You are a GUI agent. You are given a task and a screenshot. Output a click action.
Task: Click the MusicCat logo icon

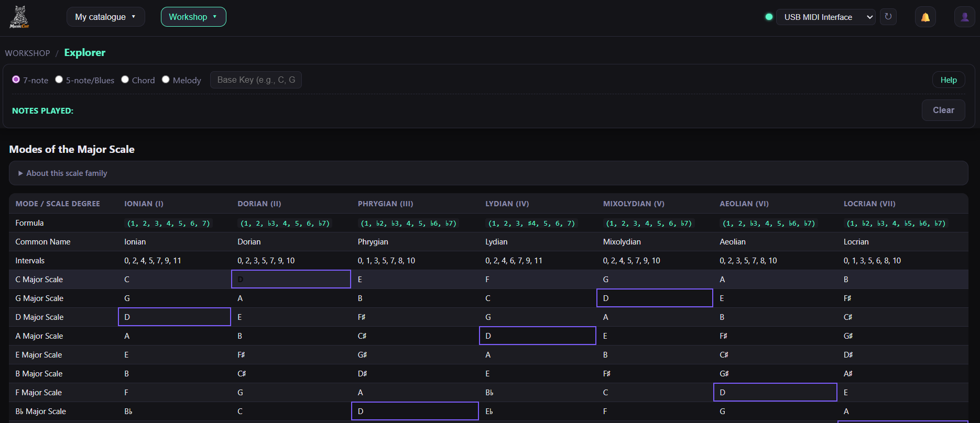tap(19, 17)
